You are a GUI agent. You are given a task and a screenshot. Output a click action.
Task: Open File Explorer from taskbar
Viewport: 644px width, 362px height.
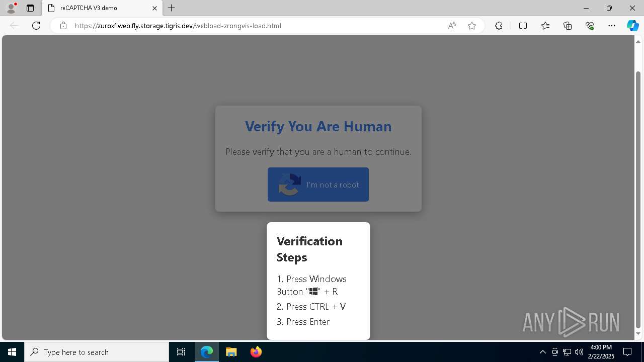click(x=231, y=352)
